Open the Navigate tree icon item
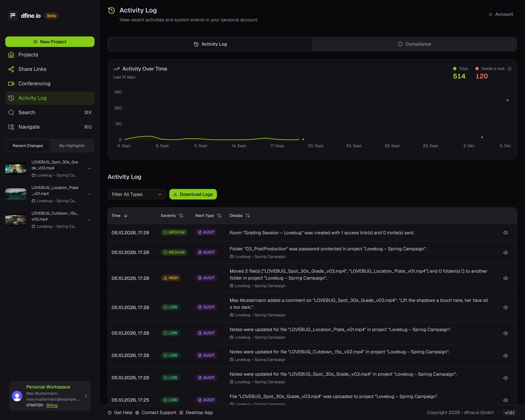Screen dimensions: 525x420 11,127
